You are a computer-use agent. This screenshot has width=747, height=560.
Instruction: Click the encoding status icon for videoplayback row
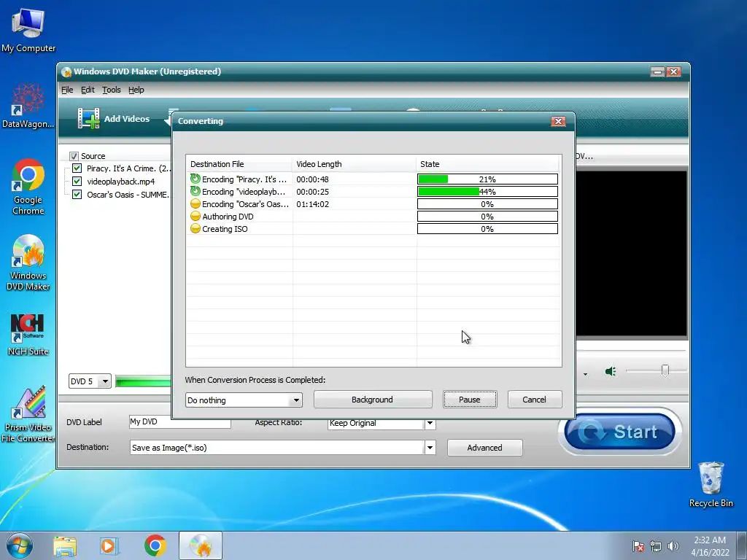coord(195,192)
